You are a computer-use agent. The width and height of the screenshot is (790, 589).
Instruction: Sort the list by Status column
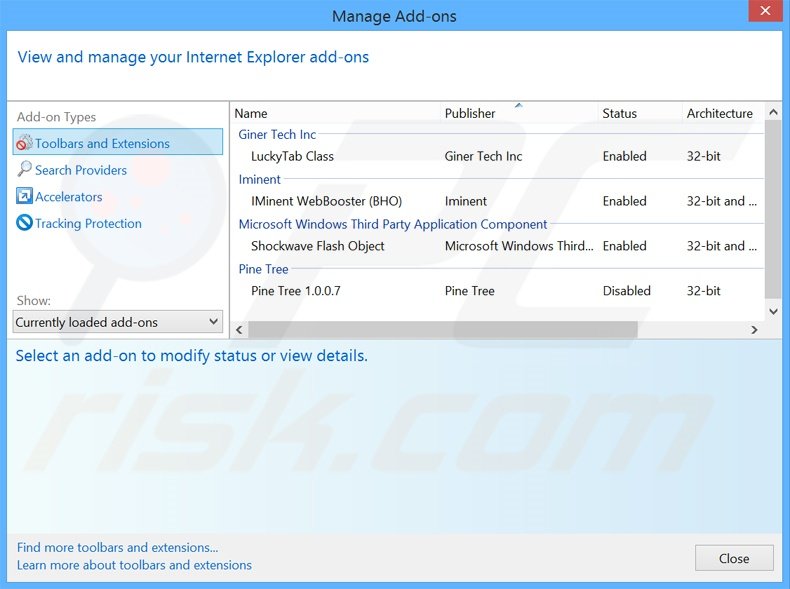(x=640, y=113)
